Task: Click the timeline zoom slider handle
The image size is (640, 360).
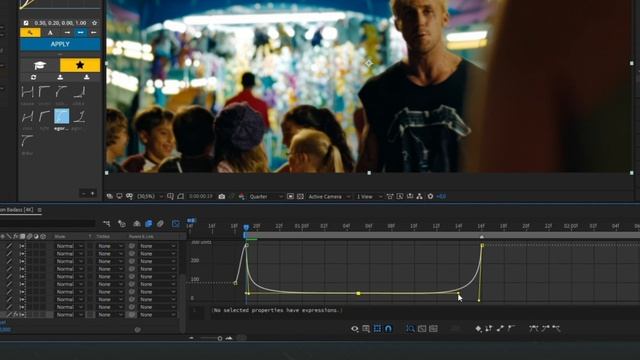Action: 220,338
